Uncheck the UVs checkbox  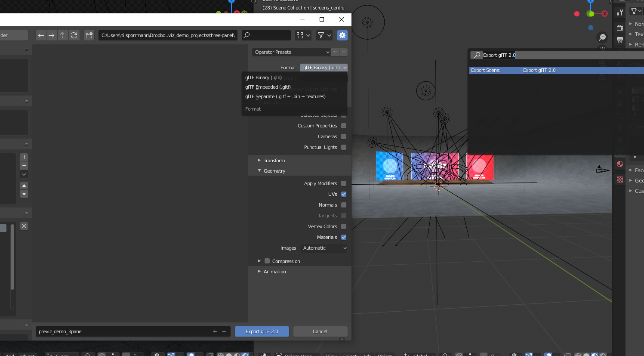(x=344, y=194)
